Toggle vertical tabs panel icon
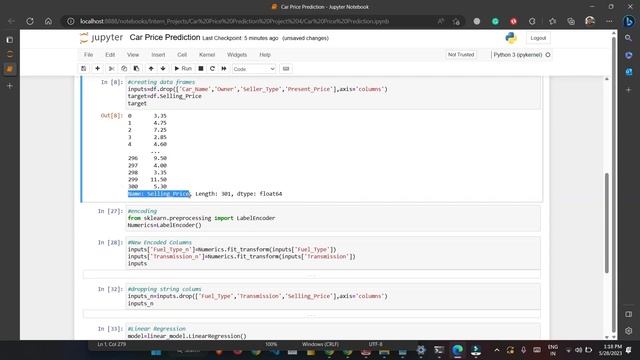The image size is (640, 360). click(x=10, y=40)
